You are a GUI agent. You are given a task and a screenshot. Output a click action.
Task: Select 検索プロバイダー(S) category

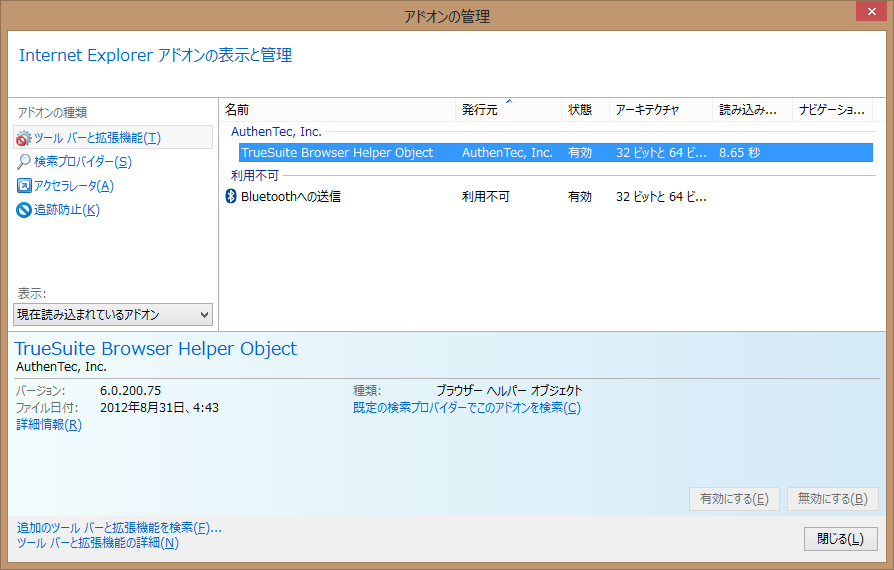click(x=83, y=162)
